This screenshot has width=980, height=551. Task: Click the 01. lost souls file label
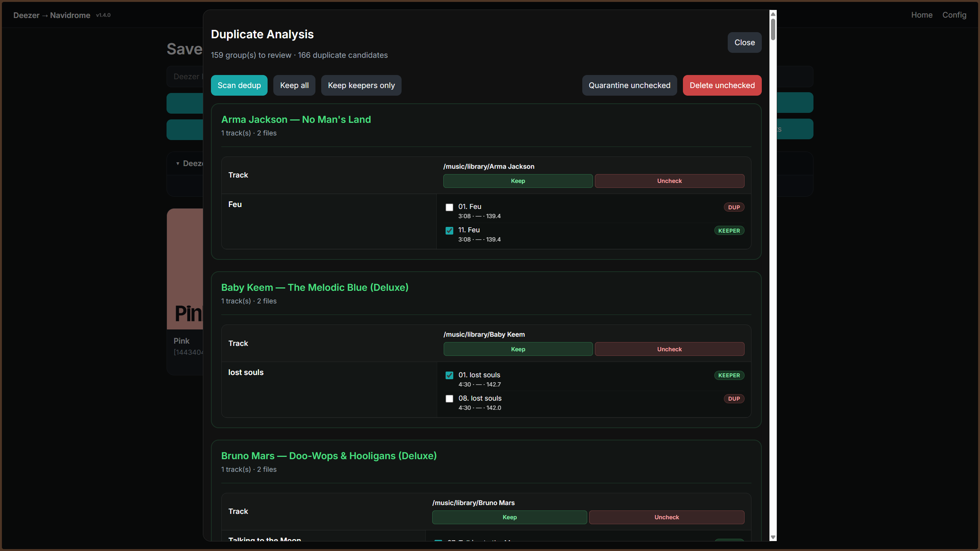pos(479,375)
